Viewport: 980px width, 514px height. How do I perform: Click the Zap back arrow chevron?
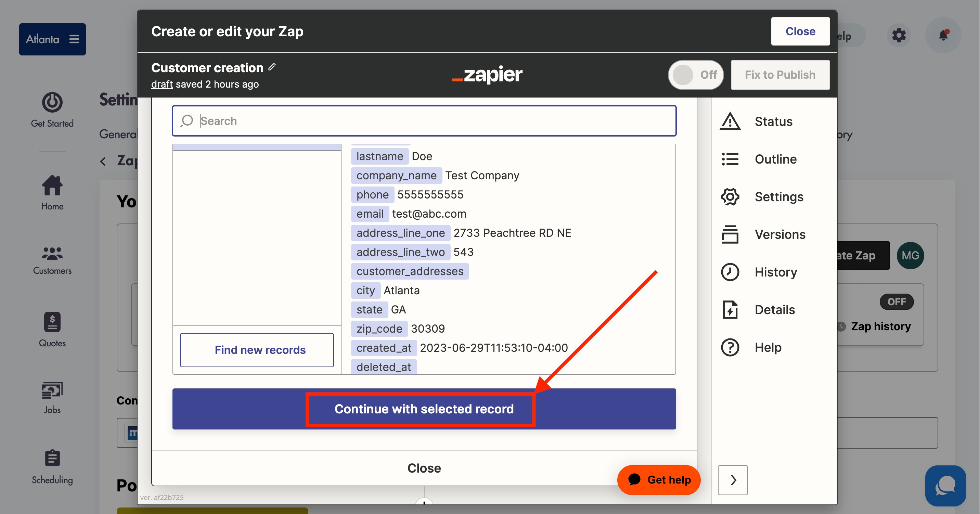click(103, 161)
